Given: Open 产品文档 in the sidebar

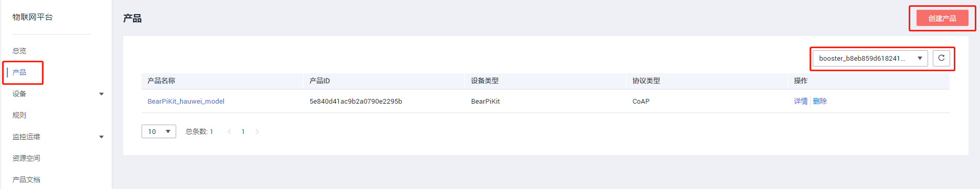Looking at the screenshot, I should 26,180.
